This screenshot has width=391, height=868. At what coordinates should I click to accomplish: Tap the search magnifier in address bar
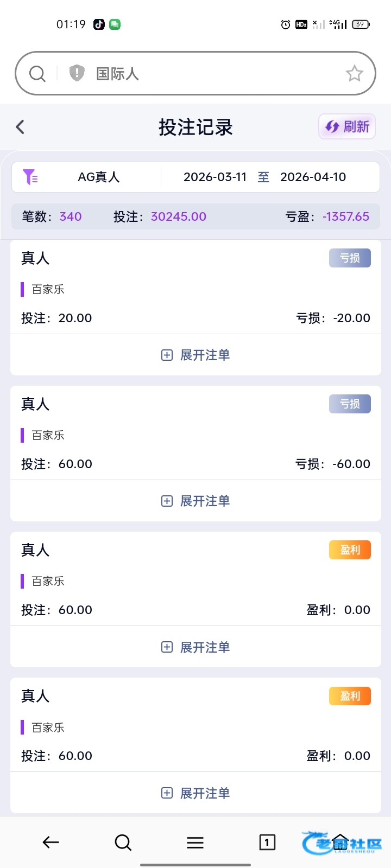[37, 73]
